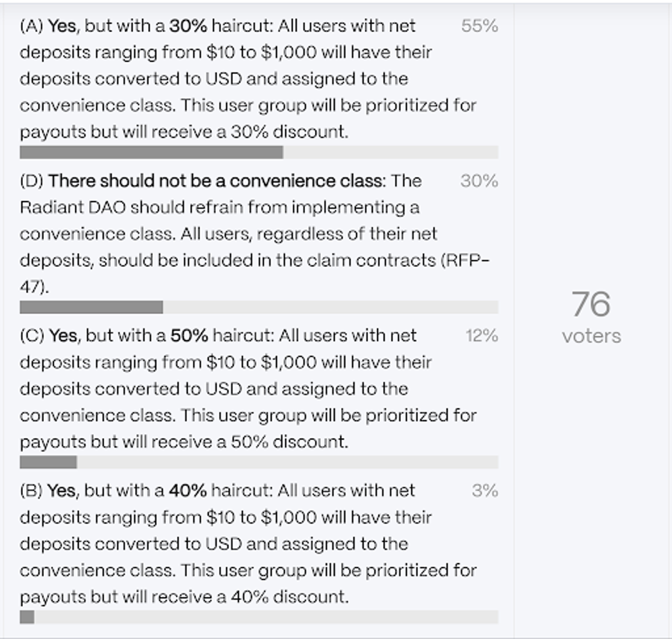Click the 12% result percentage
The width and height of the screenshot is (672, 639).
point(481,335)
